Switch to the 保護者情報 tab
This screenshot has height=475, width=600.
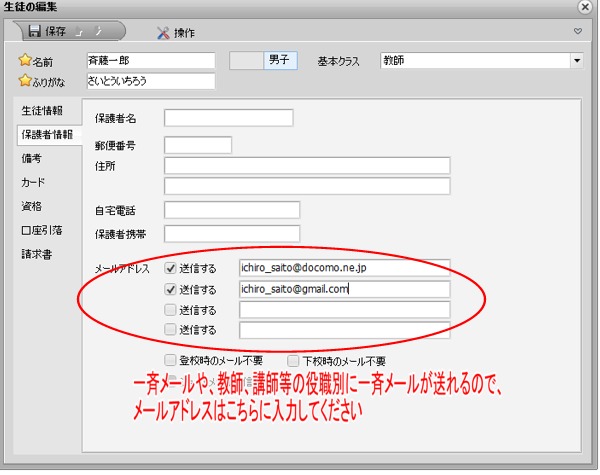[x=47, y=135]
